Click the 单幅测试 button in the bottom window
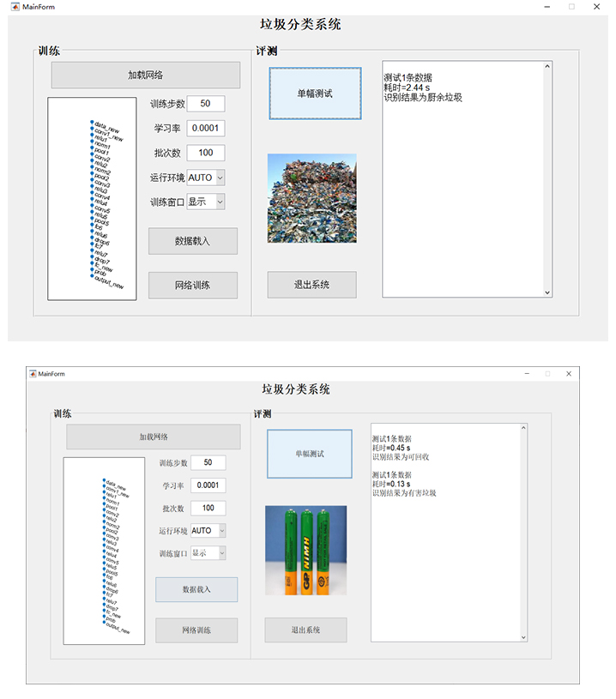 310,454
